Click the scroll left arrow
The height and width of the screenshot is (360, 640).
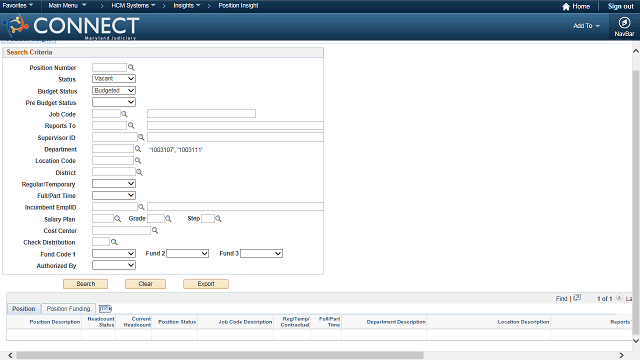[x=10, y=356]
